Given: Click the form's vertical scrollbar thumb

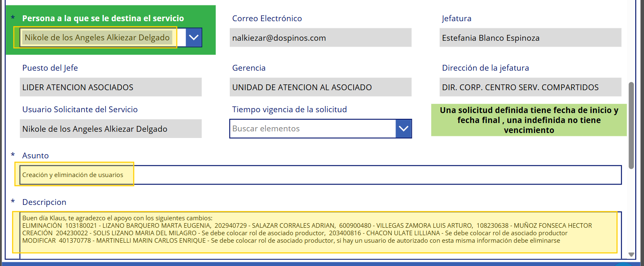Looking at the screenshot, I should 631,125.
